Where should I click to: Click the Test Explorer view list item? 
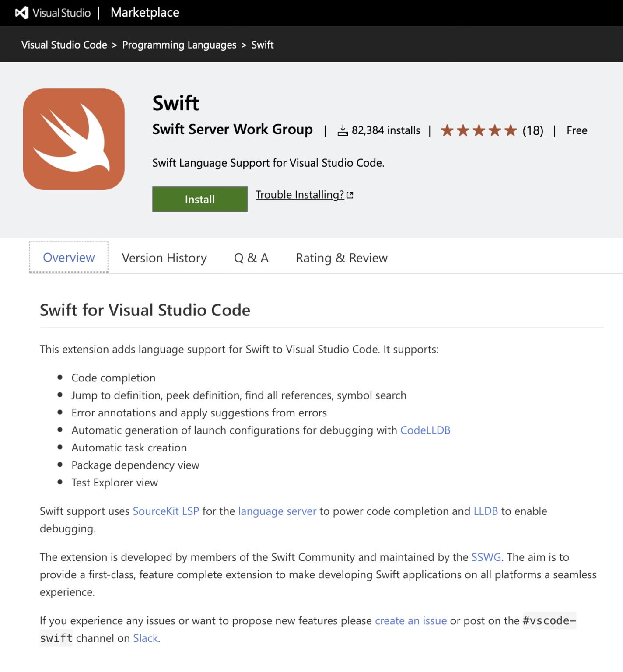tap(115, 483)
